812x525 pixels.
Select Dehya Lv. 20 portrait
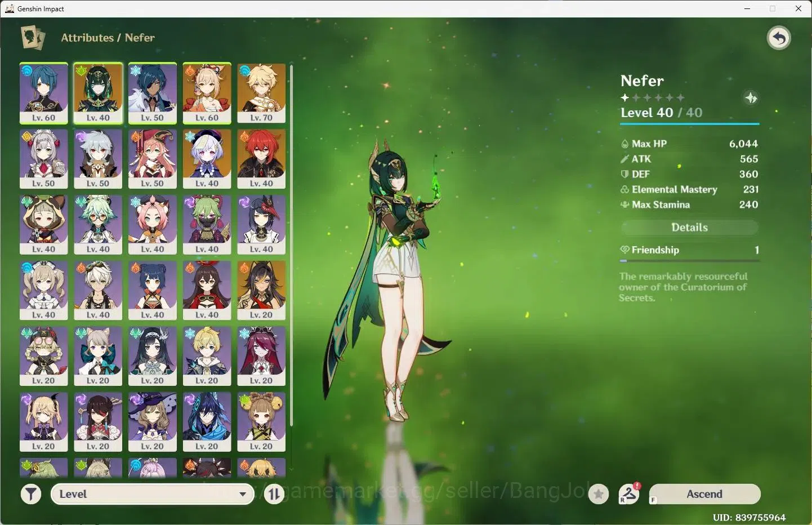pos(261,291)
